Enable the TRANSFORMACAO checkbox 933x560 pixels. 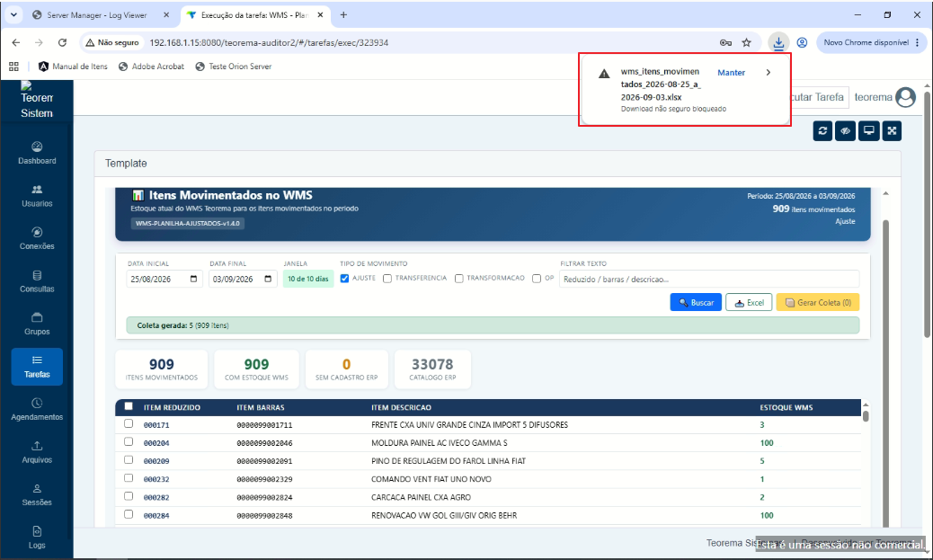click(x=458, y=279)
